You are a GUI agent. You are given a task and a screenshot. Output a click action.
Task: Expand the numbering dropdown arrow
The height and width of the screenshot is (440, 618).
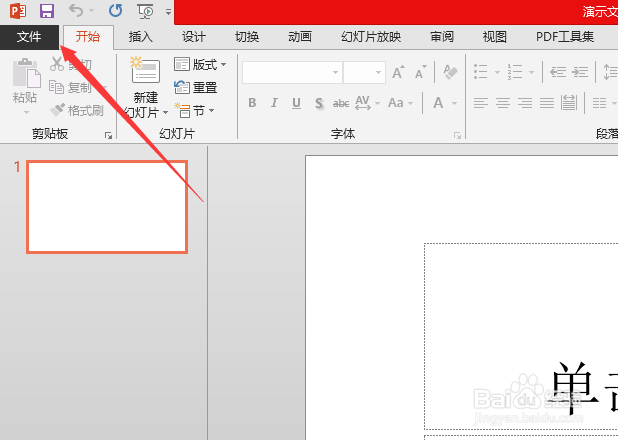click(532, 73)
